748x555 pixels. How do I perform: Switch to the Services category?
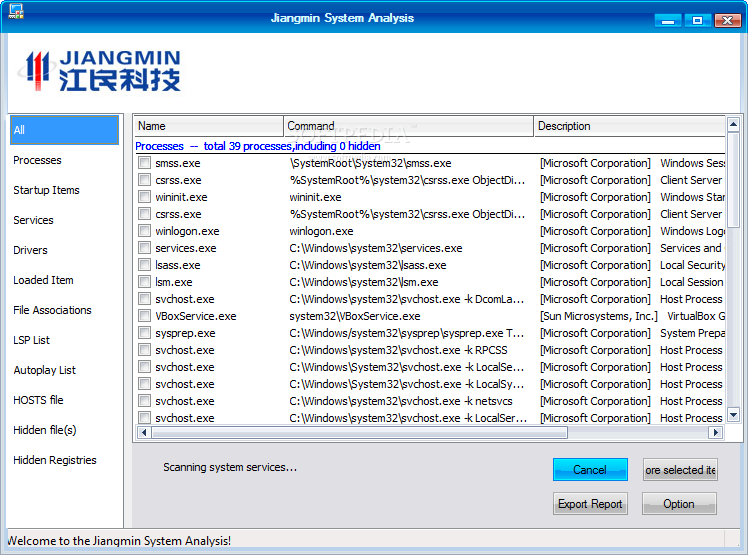point(33,220)
